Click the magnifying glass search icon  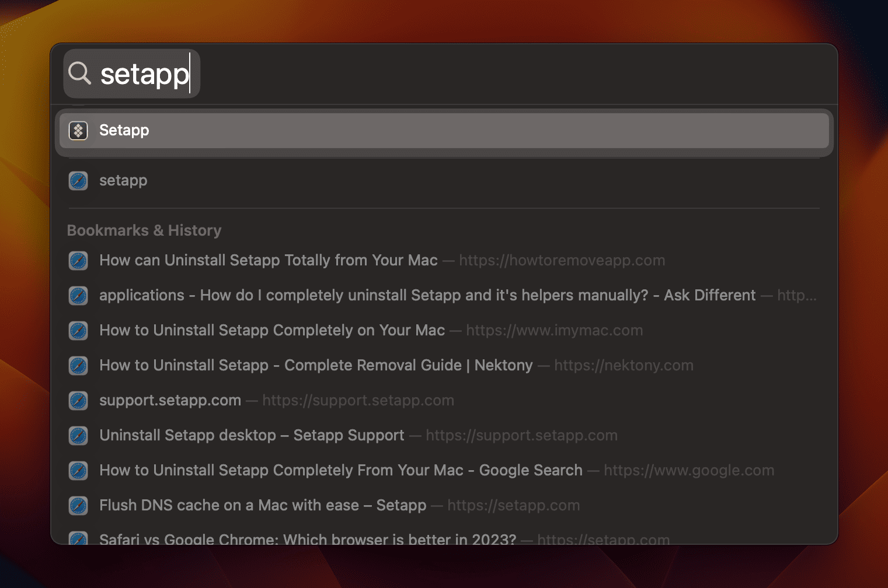click(x=79, y=73)
